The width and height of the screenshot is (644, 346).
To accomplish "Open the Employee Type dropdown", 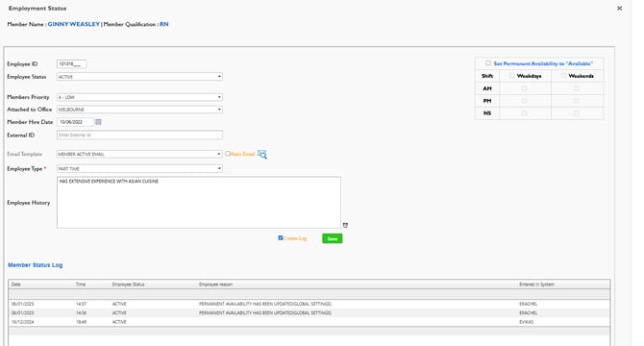I will coord(139,169).
